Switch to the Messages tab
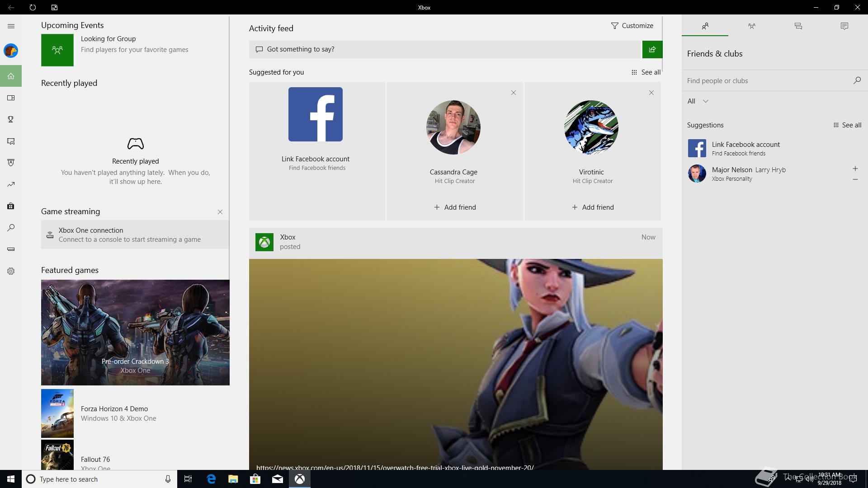This screenshot has height=488, width=868. click(x=798, y=26)
